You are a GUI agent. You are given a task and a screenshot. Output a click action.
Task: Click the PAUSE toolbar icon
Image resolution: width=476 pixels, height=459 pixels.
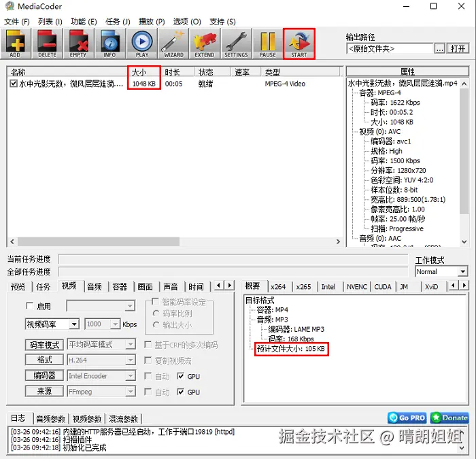click(268, 44)
